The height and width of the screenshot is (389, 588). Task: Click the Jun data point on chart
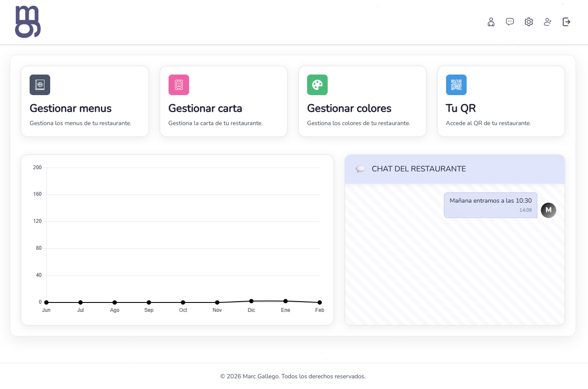(46, 302)
